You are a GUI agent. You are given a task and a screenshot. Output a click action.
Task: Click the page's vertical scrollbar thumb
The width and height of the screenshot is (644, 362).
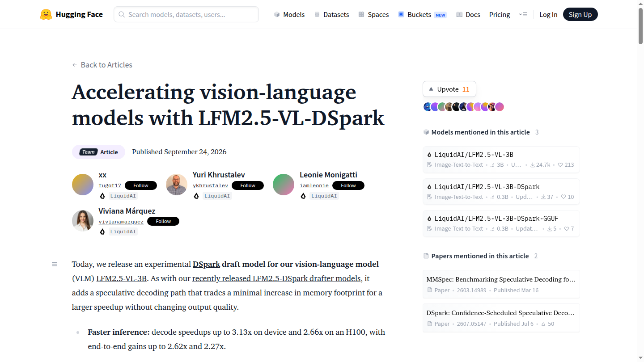640,26
